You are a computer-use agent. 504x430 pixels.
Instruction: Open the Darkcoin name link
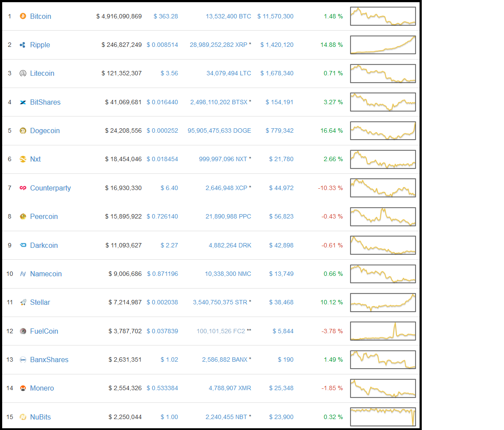pos(44,245)
